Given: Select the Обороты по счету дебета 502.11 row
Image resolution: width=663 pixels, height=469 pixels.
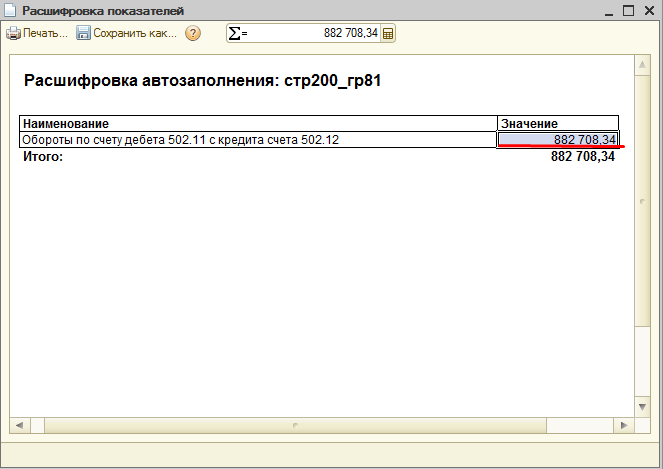Looking at the screenshot, I should 258,140.
